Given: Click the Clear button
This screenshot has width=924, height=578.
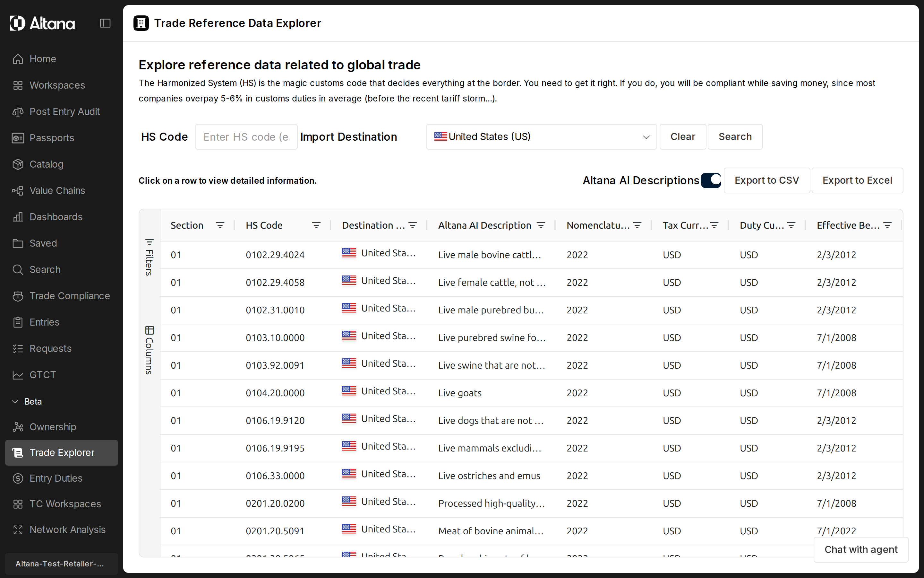Looking at the screenshot, I should click(683, 137).
